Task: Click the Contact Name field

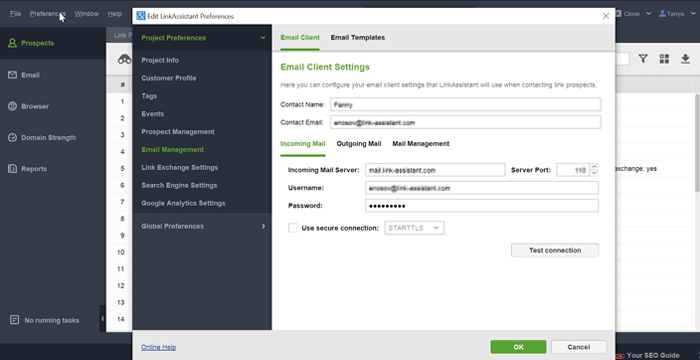Action: click(466, 105)
